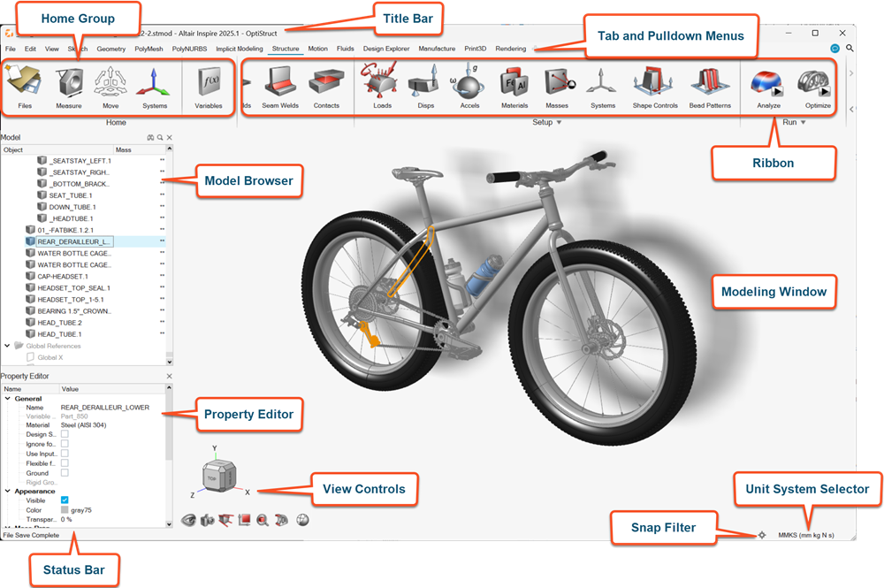
Task: Toggle the Design Space checkbox
Action: tap(65, 434)
